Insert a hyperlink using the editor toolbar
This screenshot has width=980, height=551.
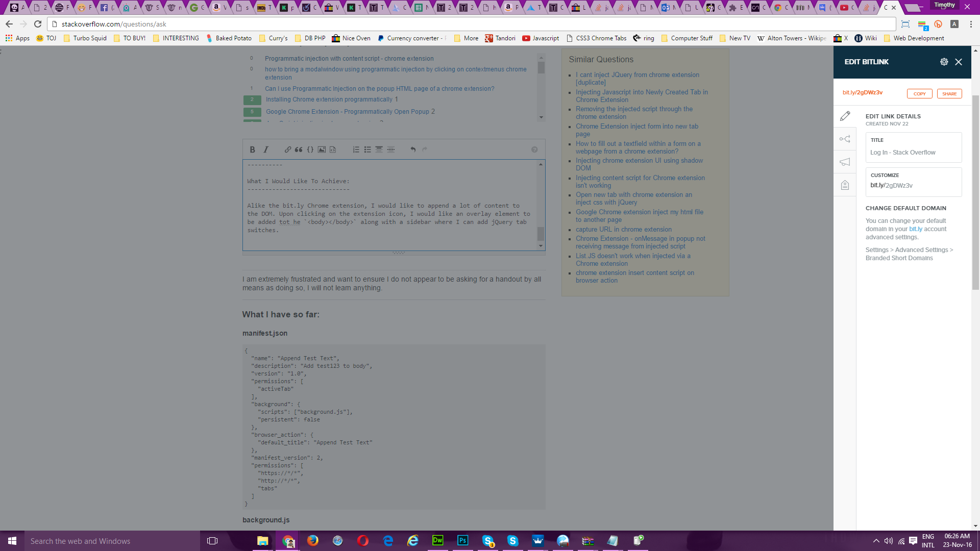(x=288, y=149)
